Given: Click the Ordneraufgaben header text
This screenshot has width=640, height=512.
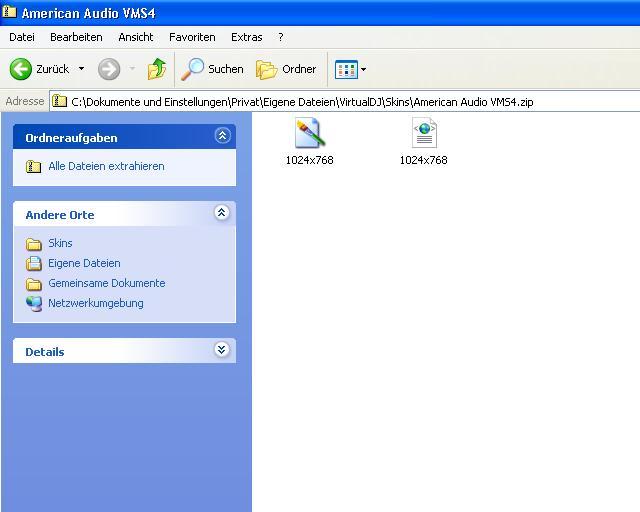Looking at the screenshot, I should click(71, 138).
